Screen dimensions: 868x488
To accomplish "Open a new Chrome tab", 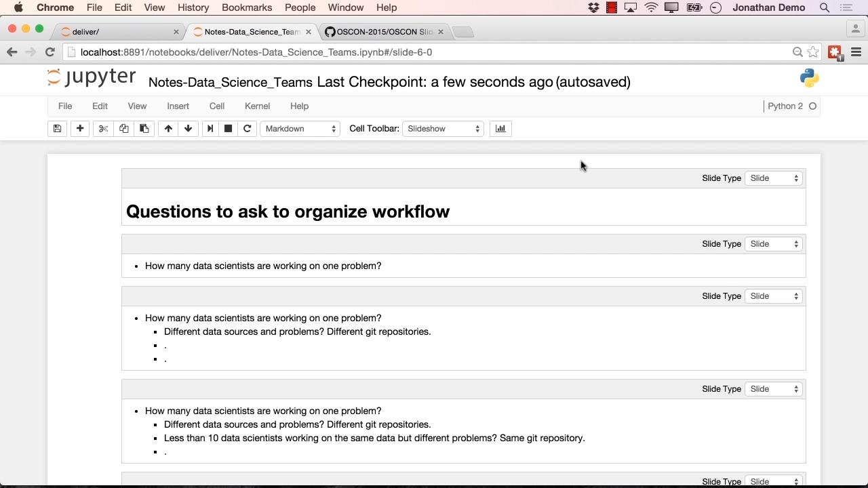I will 462,32.
